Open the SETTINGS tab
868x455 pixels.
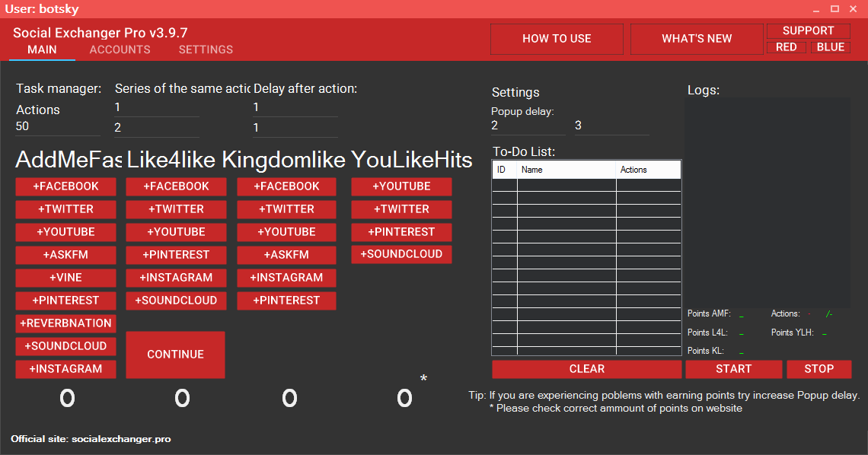click(206, 49)
